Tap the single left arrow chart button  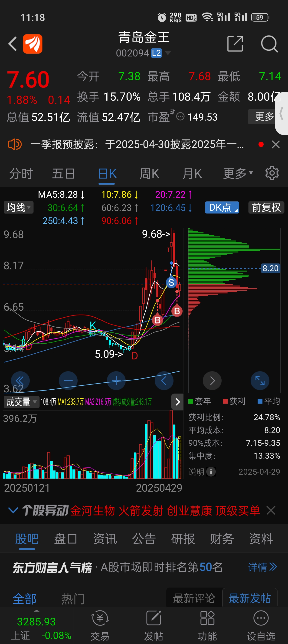click(164, 381)
